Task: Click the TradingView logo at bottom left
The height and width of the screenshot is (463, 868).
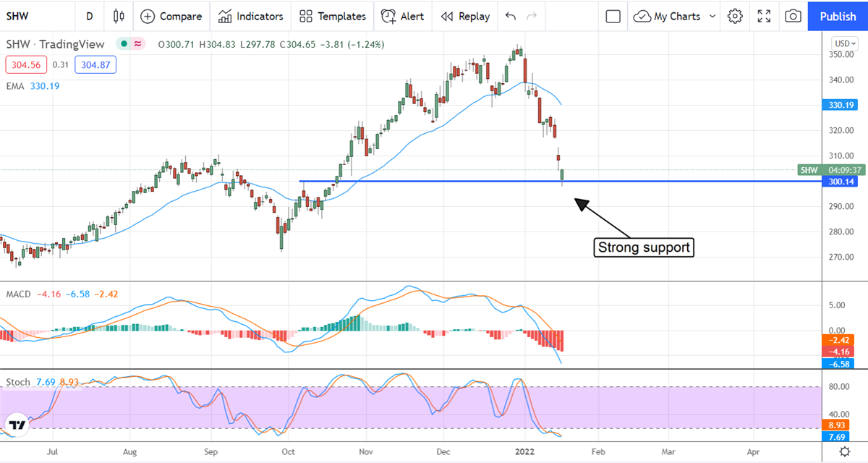Action: tap(17, 425)
